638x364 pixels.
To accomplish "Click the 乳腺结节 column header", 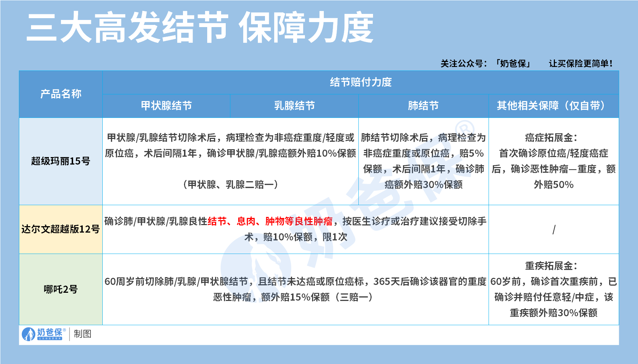I will pos(294,106).
